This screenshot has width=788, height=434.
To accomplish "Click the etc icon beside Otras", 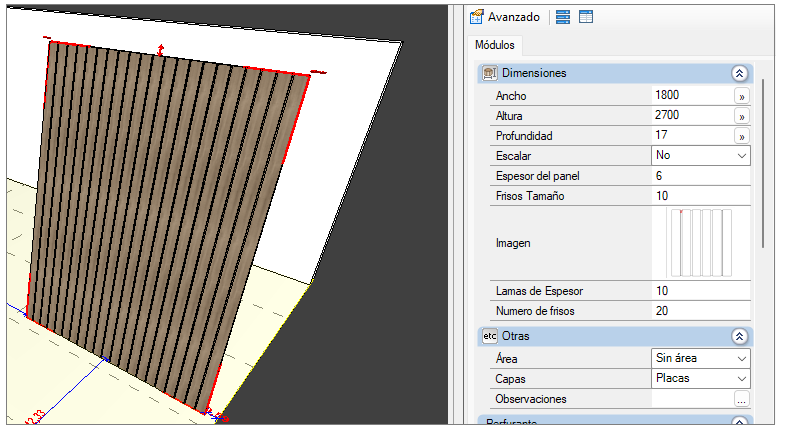I will click(x=489, y=336).
